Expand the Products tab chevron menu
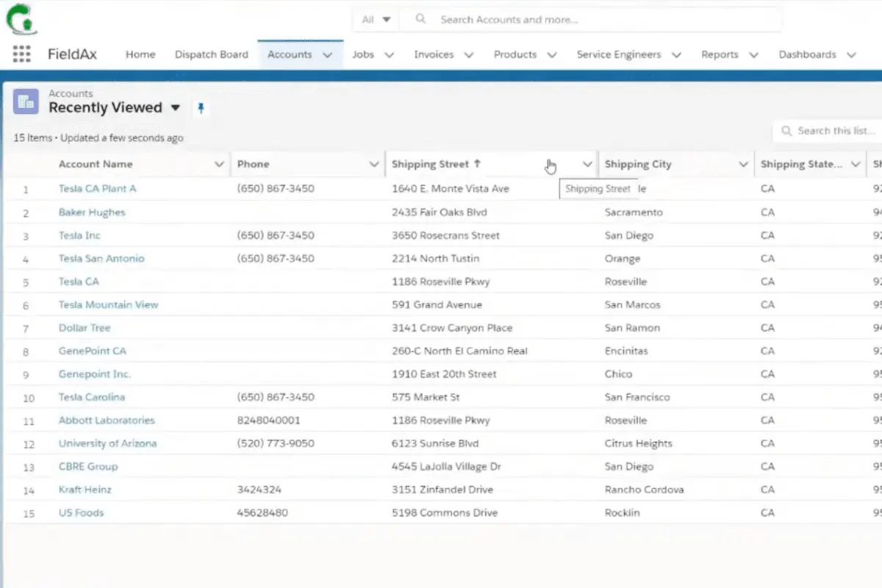This screenshot has width=882, height=588. (x=551, y=54)
